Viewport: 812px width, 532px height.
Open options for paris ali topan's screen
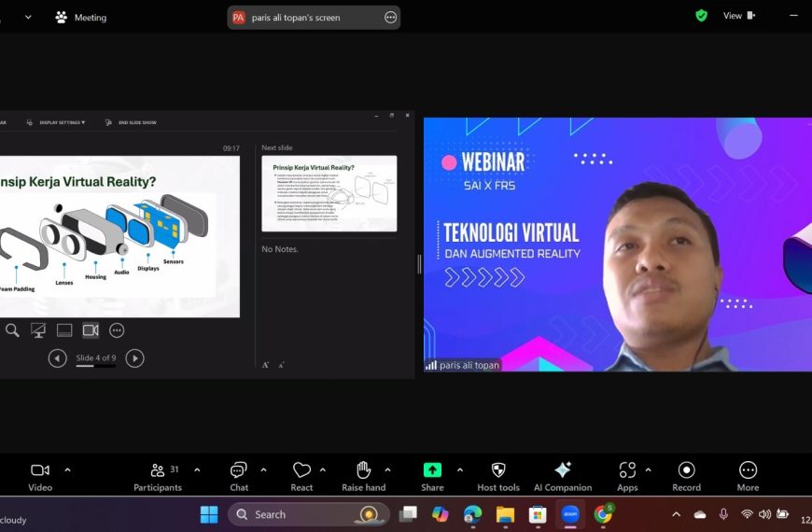pos(390,18)
